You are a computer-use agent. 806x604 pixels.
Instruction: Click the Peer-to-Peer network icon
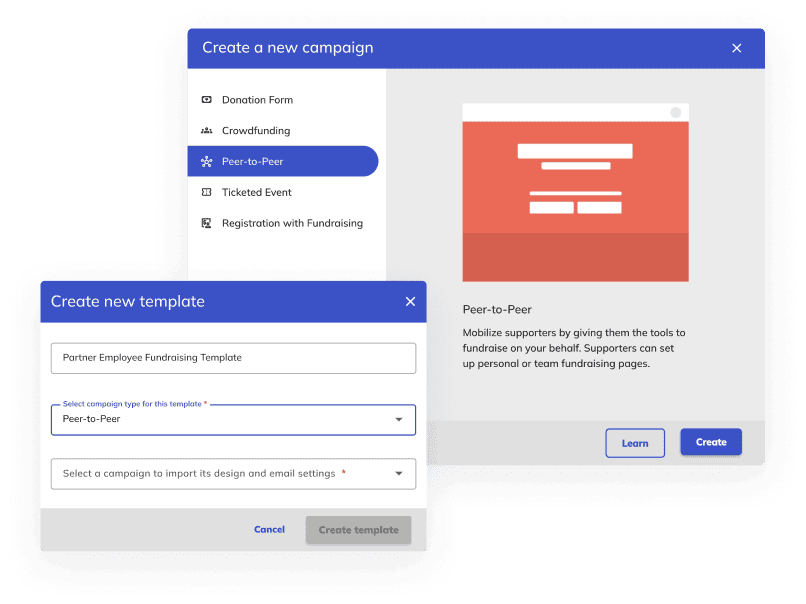206,161
